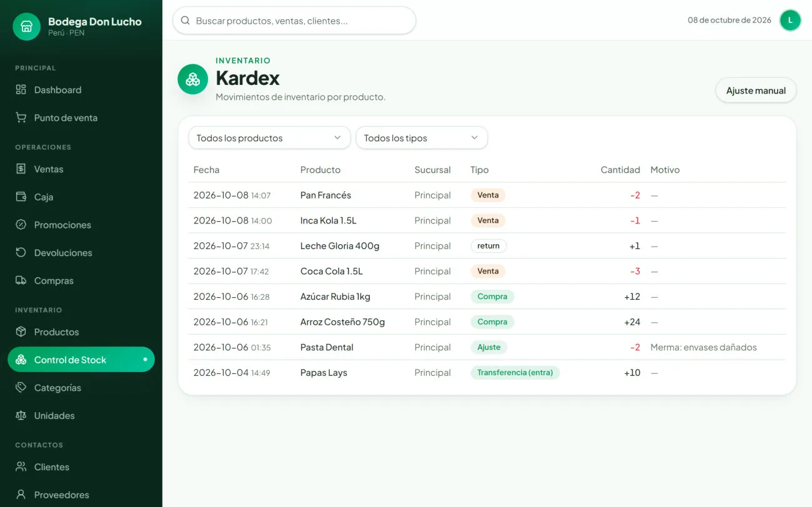This screenshot has width=812, height=507.
Task: Click the Control de Stock boxes icon
Action: [x=21, y=360]
